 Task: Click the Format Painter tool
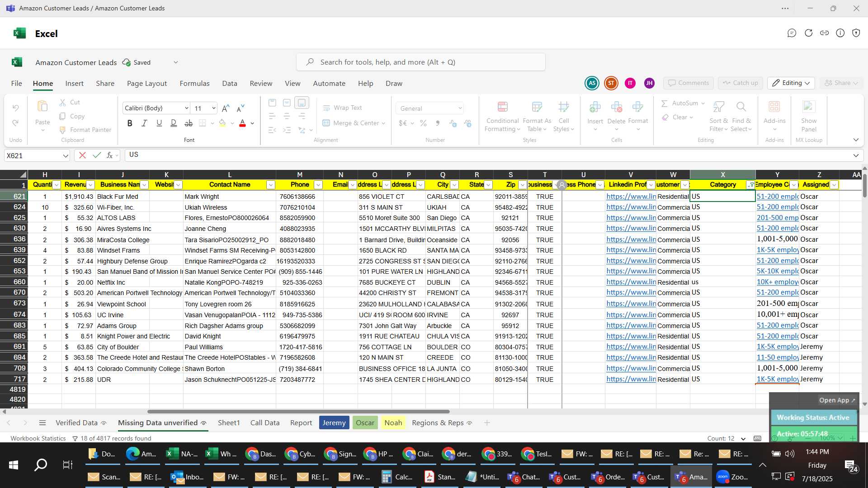click(x=85, y=130)
